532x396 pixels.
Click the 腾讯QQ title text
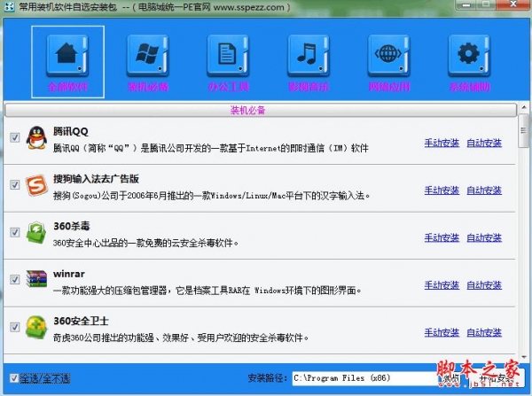[x=71, y=131]
